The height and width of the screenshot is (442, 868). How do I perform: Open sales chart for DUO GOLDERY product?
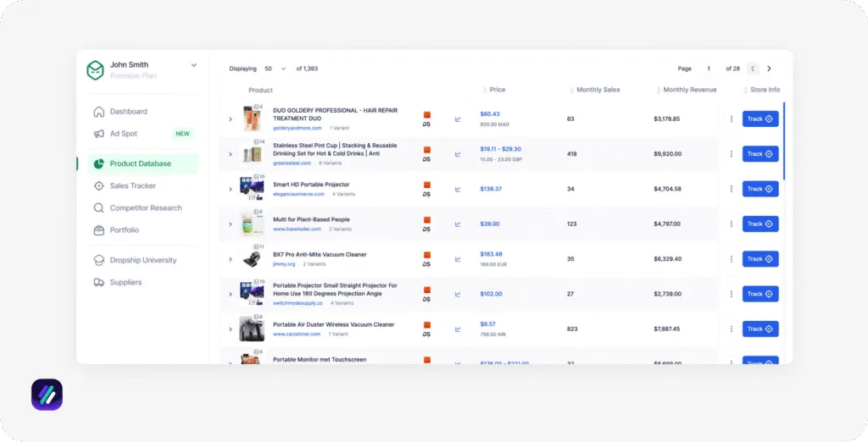click(458, 119)
